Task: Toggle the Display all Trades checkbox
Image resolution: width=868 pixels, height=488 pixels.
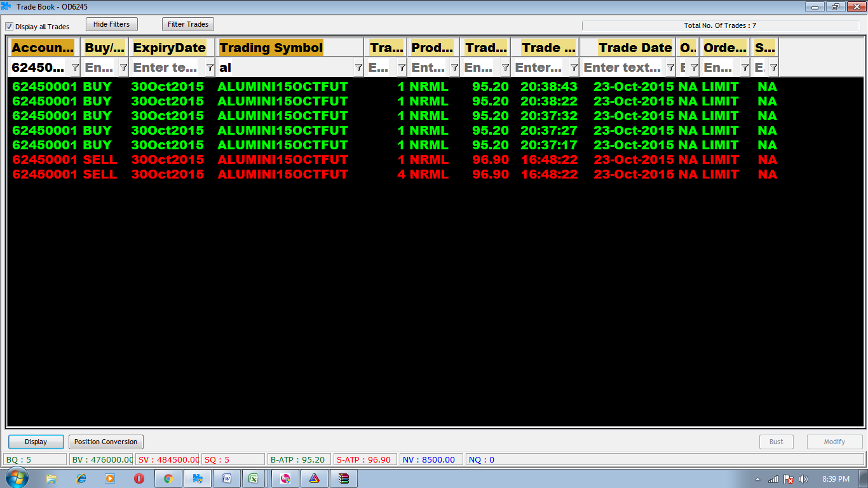Action: [10, 27]
